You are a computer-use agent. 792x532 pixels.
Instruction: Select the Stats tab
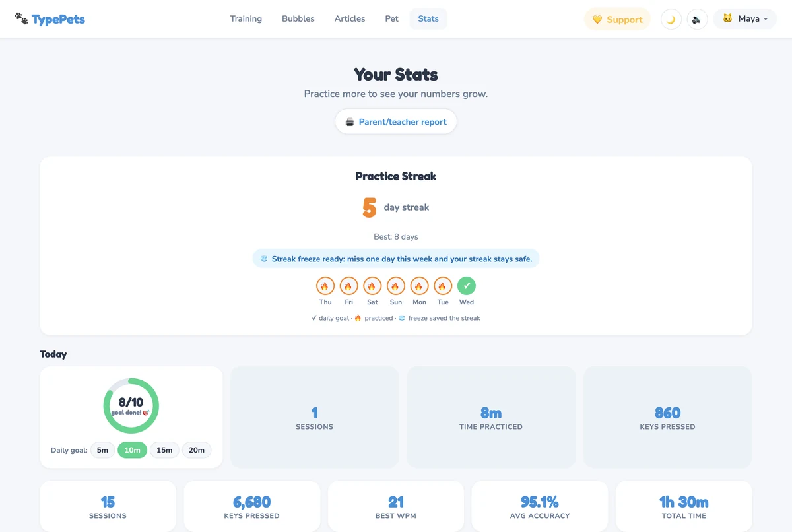[428, 18]
